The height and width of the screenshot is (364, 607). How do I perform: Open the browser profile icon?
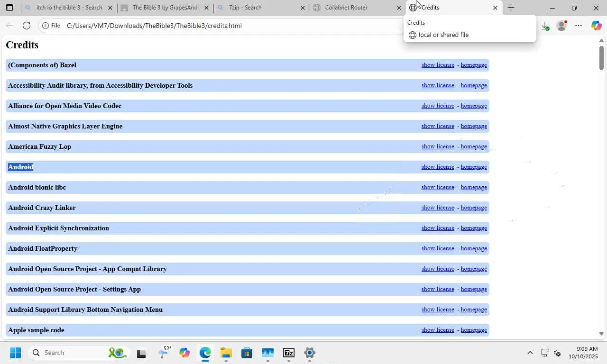pyautogui.click(x=562, y=26)
